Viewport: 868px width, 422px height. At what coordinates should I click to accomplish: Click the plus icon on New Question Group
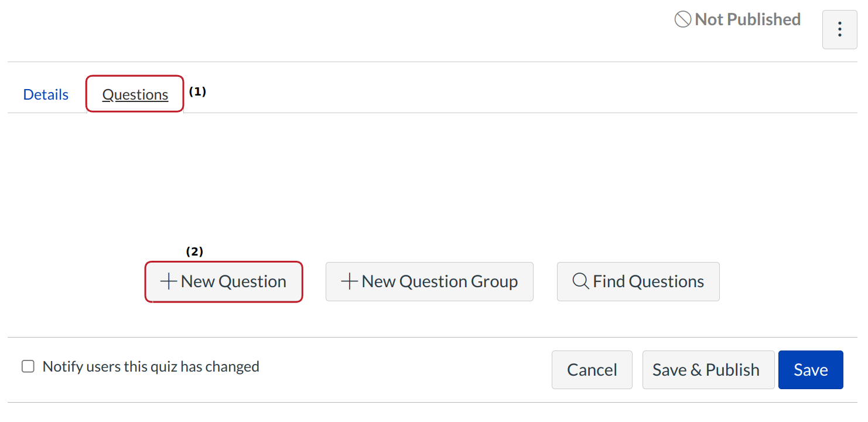click(x=350, y=282)
